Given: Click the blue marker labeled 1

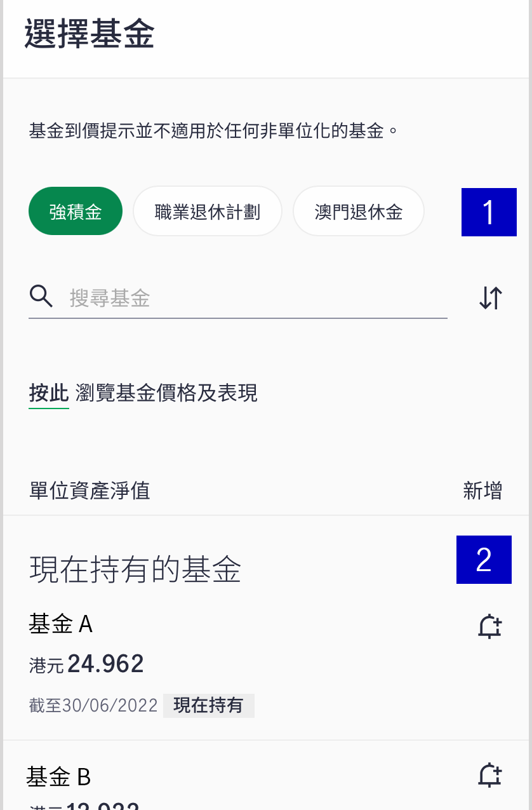Looking at the screenshot, I should (489, 212).
